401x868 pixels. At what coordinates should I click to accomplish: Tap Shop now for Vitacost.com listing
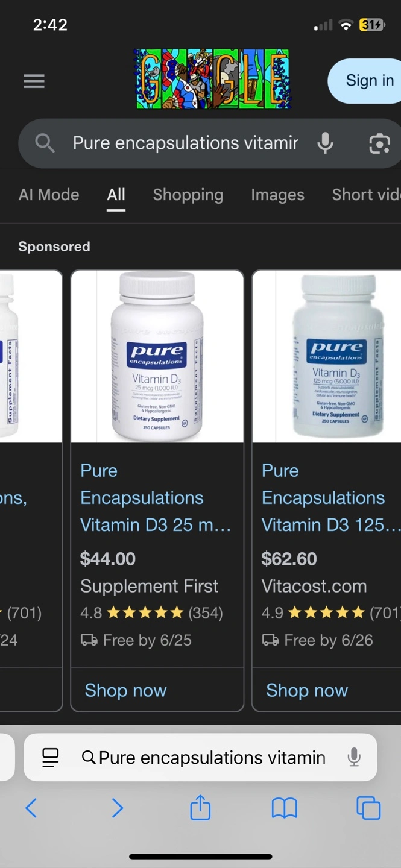pyautogui.click(x=307, y=690)
